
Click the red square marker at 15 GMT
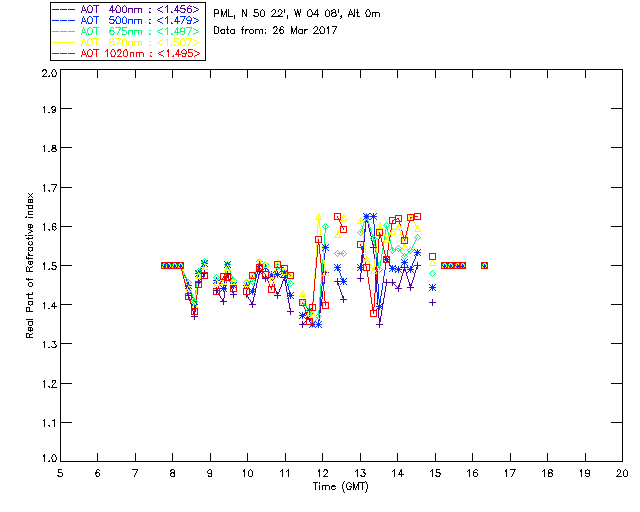tap(433, 256)
